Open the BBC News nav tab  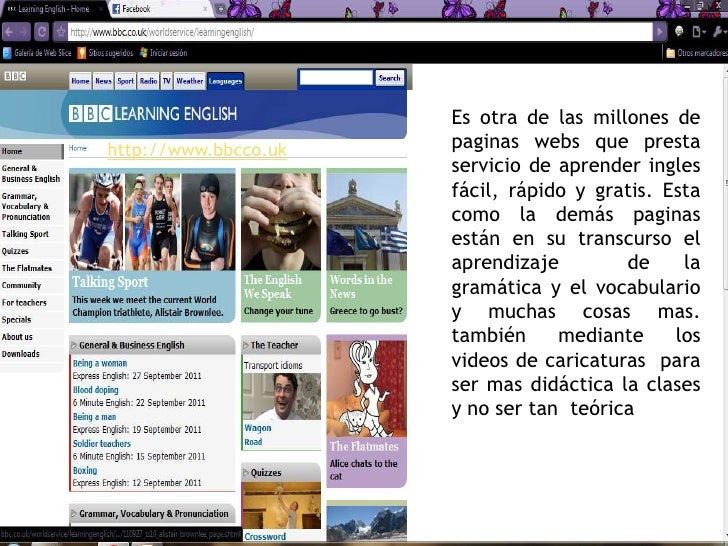click(x=103, y=81)
